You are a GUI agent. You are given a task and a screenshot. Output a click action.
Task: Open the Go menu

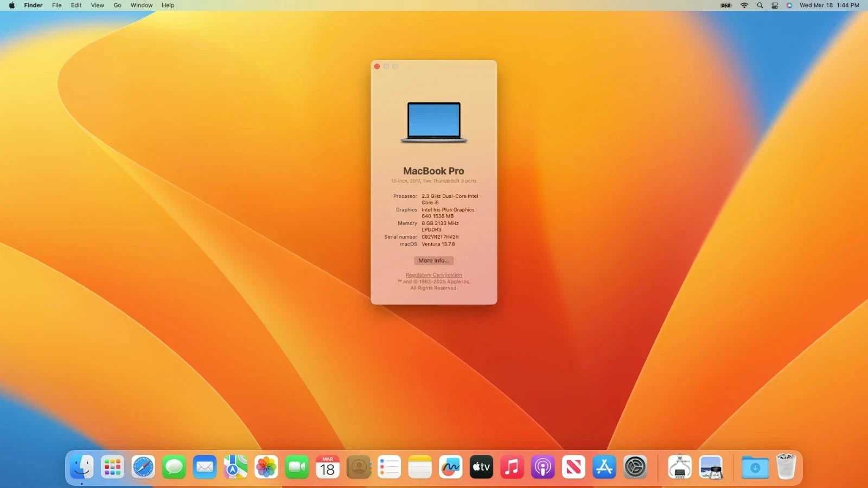[x=118, y=5]
